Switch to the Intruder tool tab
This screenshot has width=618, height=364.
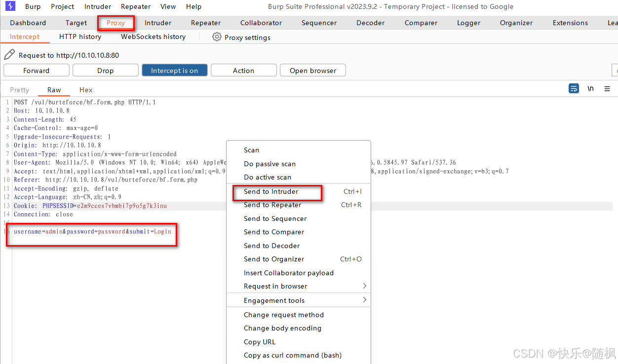click(158, 23)
